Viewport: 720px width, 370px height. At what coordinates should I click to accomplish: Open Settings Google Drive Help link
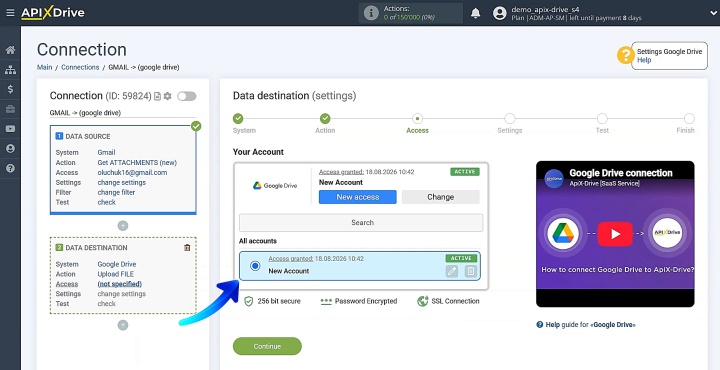point(644,60)
